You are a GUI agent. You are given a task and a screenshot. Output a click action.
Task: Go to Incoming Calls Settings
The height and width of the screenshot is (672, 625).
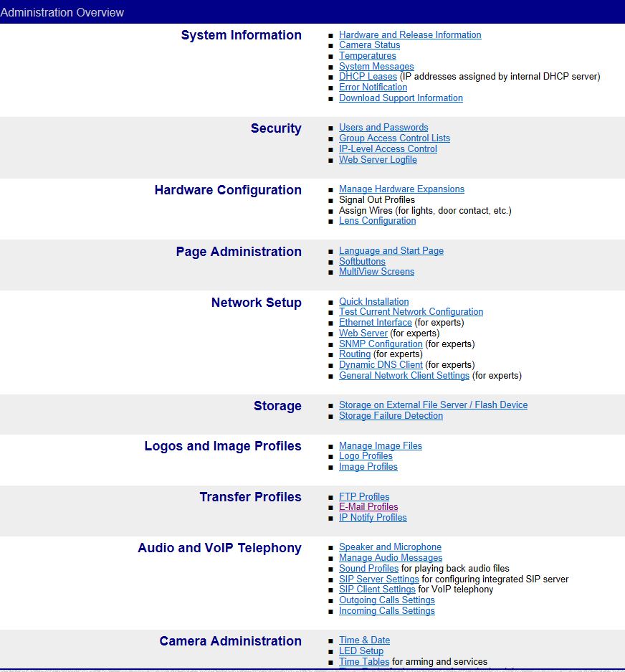point(387,611)
